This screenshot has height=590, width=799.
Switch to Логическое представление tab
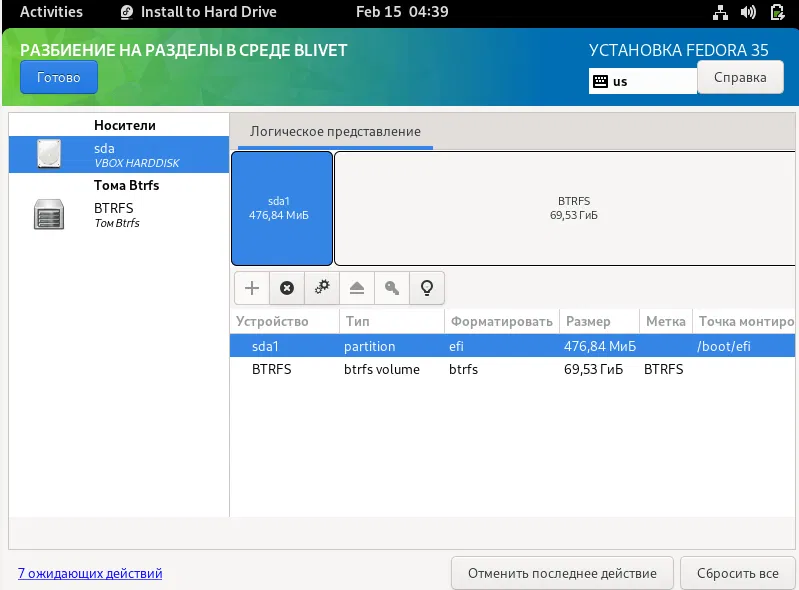point(335,131)
